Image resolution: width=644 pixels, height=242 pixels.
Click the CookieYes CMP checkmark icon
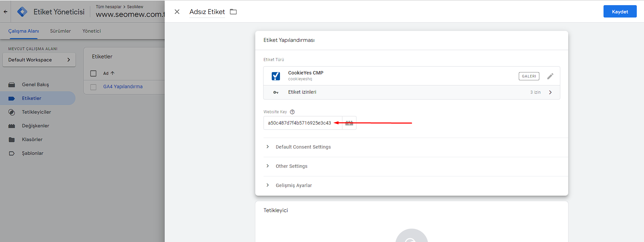pos(276,76)
